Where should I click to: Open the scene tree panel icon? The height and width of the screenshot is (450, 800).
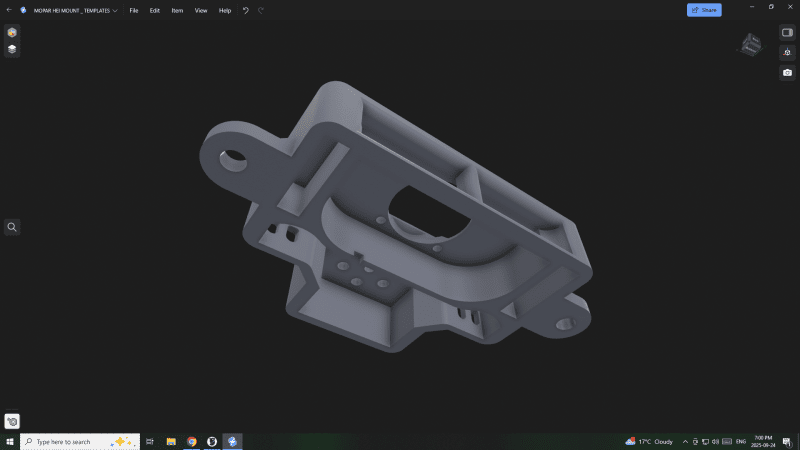click(12, 32)
